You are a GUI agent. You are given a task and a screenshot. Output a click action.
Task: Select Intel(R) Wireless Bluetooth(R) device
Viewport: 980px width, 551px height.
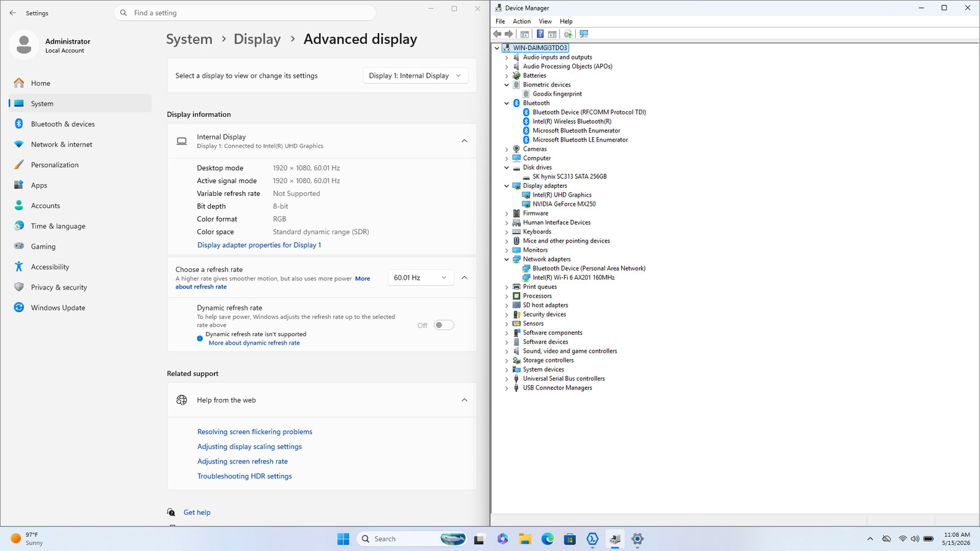coord(571,121)
